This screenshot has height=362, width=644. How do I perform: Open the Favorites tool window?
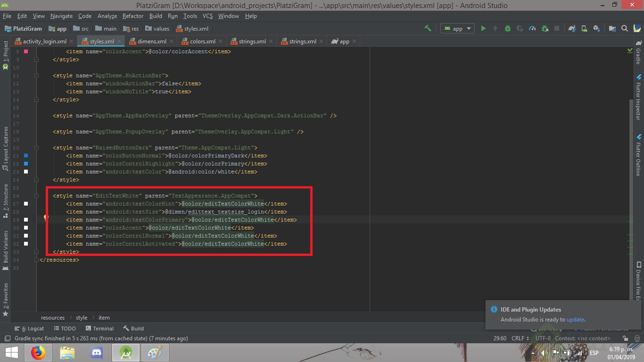point(6,299)
